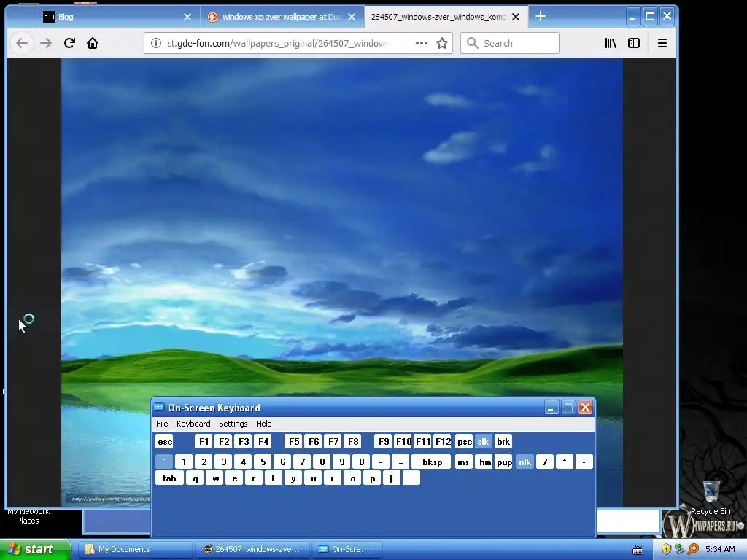Viewport: 747px width, 560px height.
Task: Click the left bracket key
Action: click(392, 478)
